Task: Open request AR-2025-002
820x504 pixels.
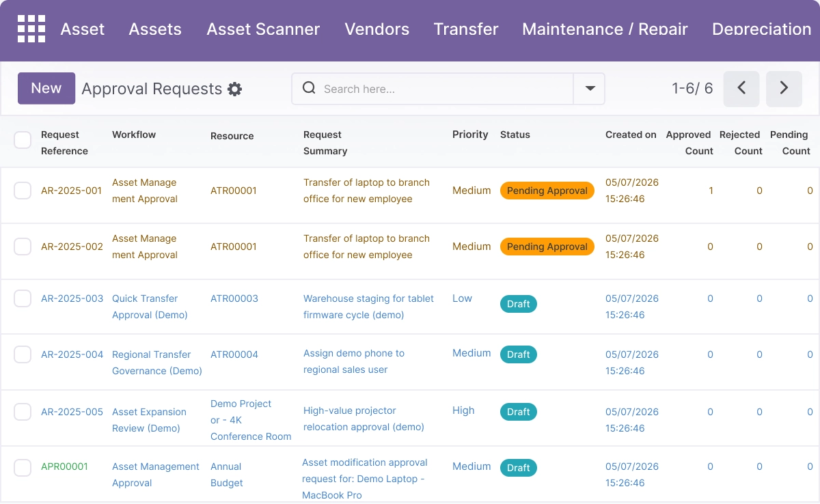Action: coord(72,247)
